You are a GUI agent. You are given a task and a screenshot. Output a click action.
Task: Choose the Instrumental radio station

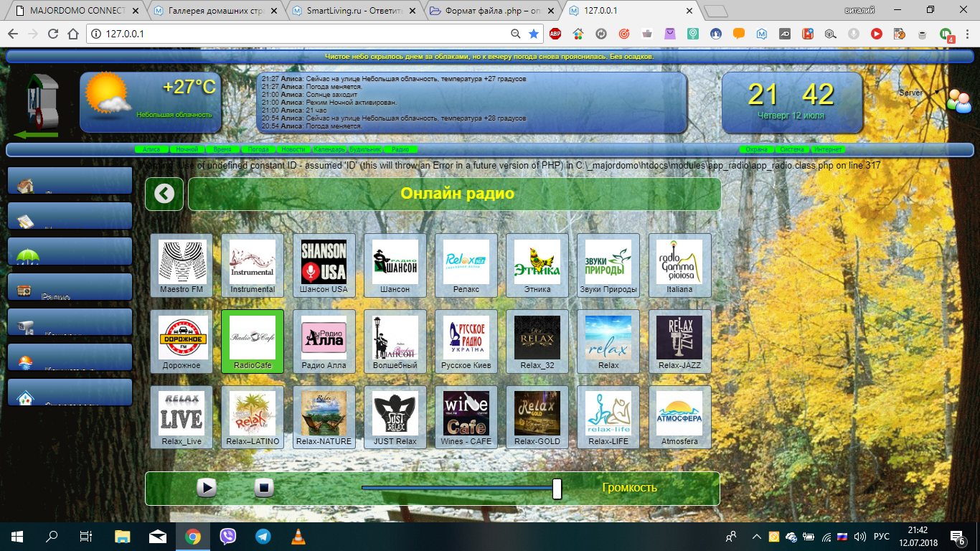point(253,265)
